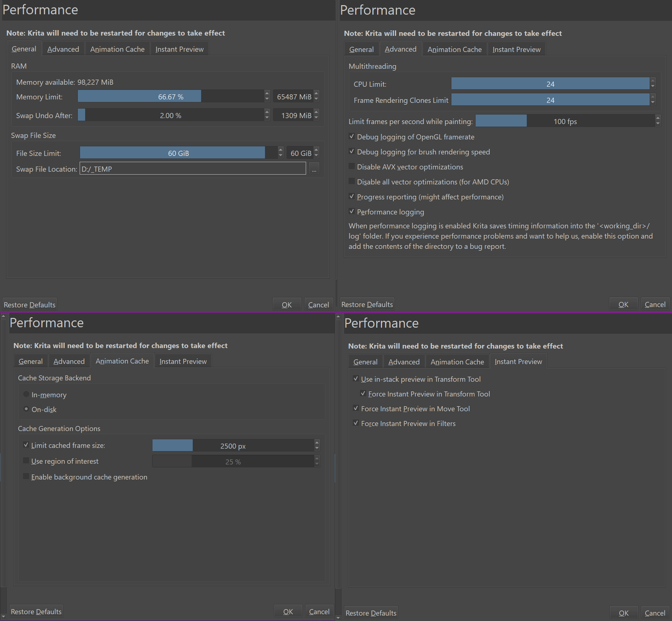672x621 pixels.
Task: Click Cancel under the Swap File Size settings
Action: coord(318,305)
